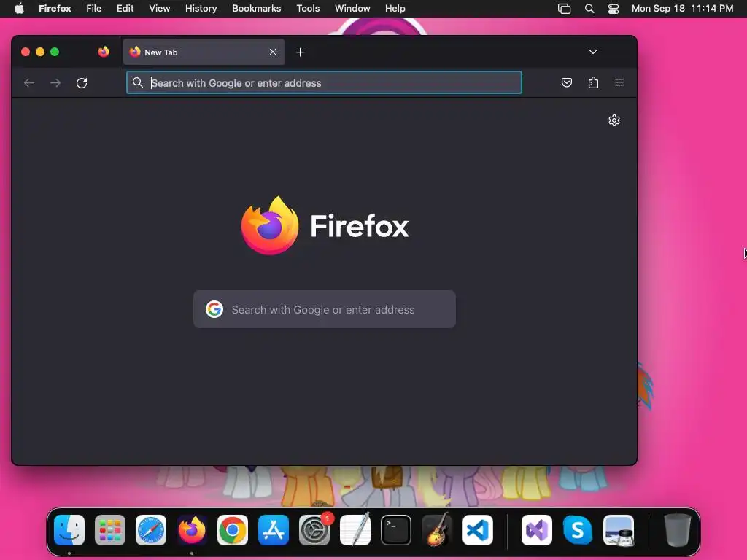The height and width of the screenshot is (560, 747).
Task: Close the New Tab tab
Action: (x=273, y=52)
